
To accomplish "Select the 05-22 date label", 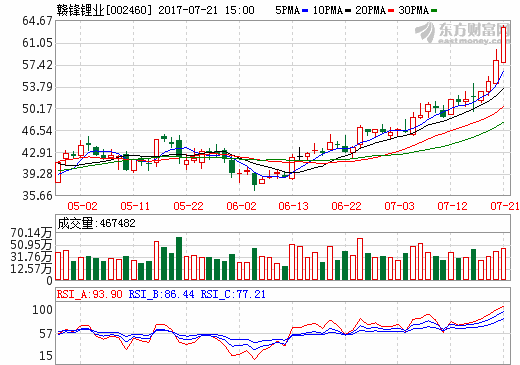I will pos(188,206).
